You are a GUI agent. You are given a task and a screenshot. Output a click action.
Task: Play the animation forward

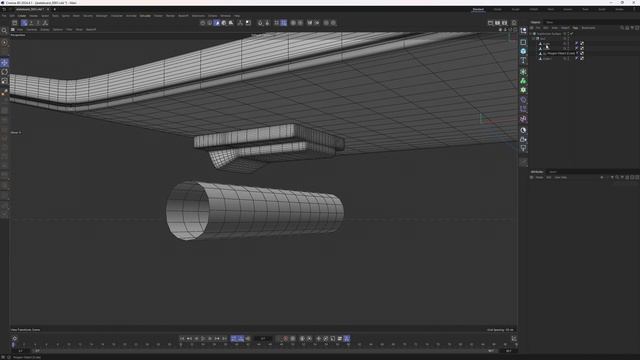(203, 339)
